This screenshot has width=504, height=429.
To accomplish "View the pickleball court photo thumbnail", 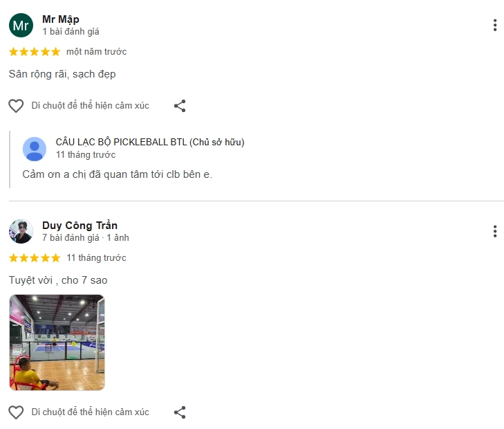I will pos(57,343).
